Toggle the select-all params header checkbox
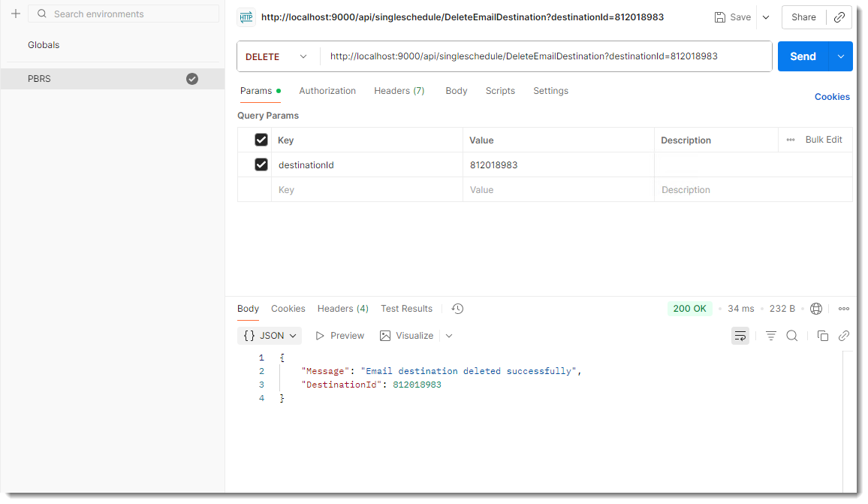Image resolution: width=868 pixels, height=504 pixels. [x=261, y=140]
